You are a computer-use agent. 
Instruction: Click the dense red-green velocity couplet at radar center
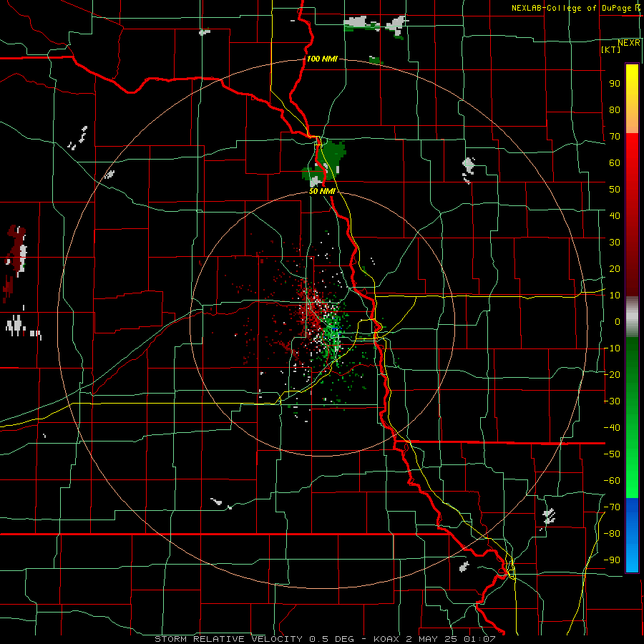(322, 324)
